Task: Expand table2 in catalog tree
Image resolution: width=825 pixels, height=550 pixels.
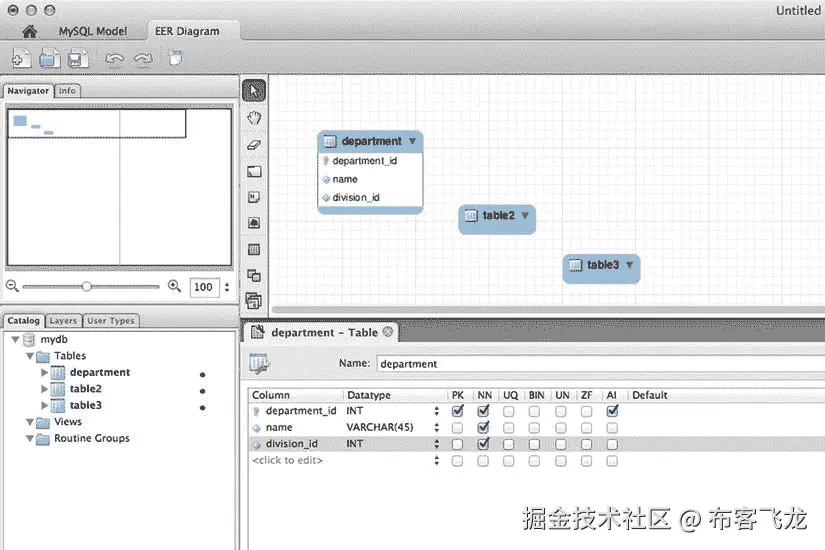Action: pyautogui.click(x=44, y=389)
